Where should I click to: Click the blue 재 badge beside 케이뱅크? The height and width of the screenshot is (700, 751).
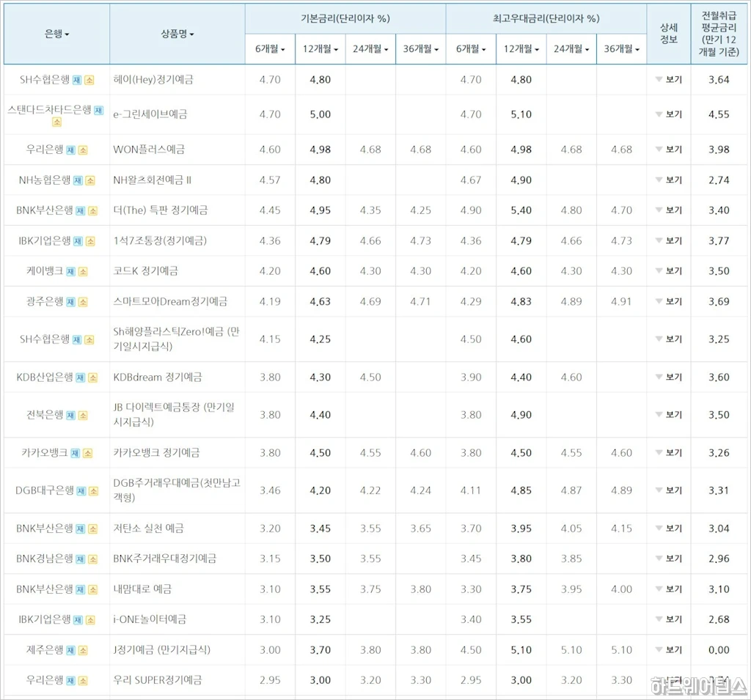point(70,272)
